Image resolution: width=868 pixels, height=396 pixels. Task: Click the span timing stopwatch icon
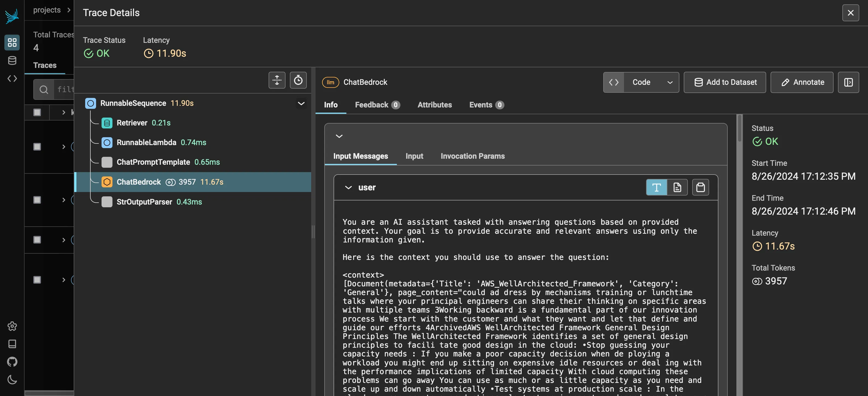click(298, 80)
